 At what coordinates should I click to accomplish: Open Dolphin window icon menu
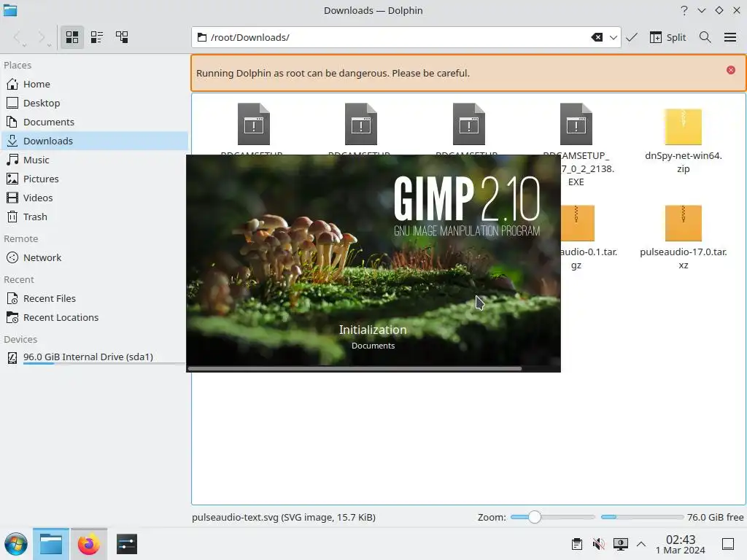(x=10, y=10)
